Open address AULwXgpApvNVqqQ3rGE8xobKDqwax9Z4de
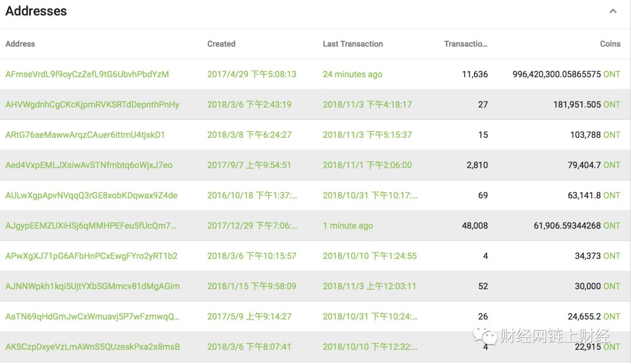This screenshot has width=631, height=364. pos(91,196)
